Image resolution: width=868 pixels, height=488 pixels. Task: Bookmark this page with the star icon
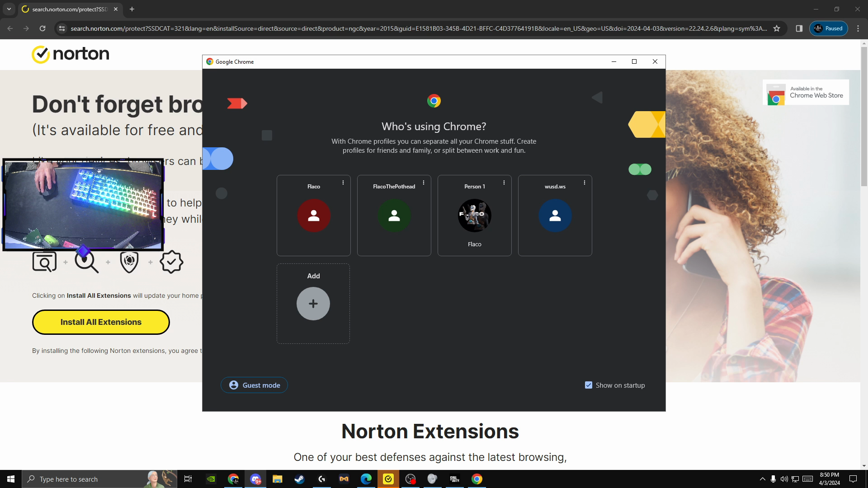click(777, 28)
